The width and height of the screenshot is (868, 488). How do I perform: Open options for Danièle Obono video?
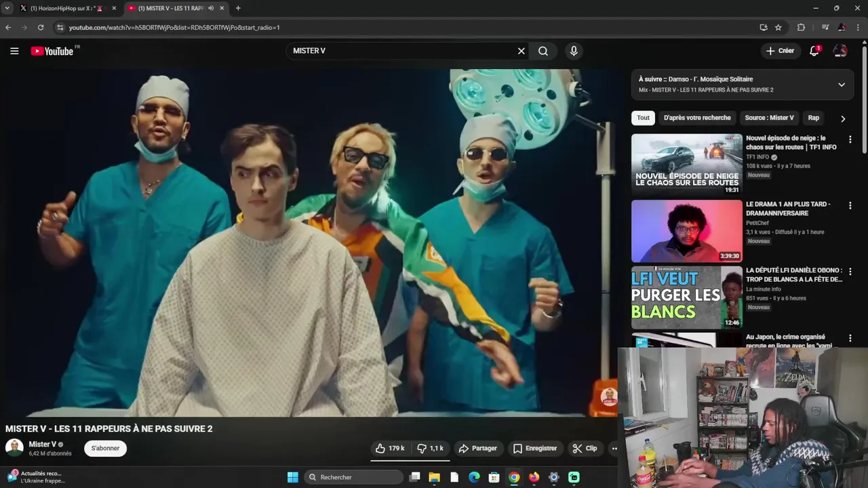(850, 271)
